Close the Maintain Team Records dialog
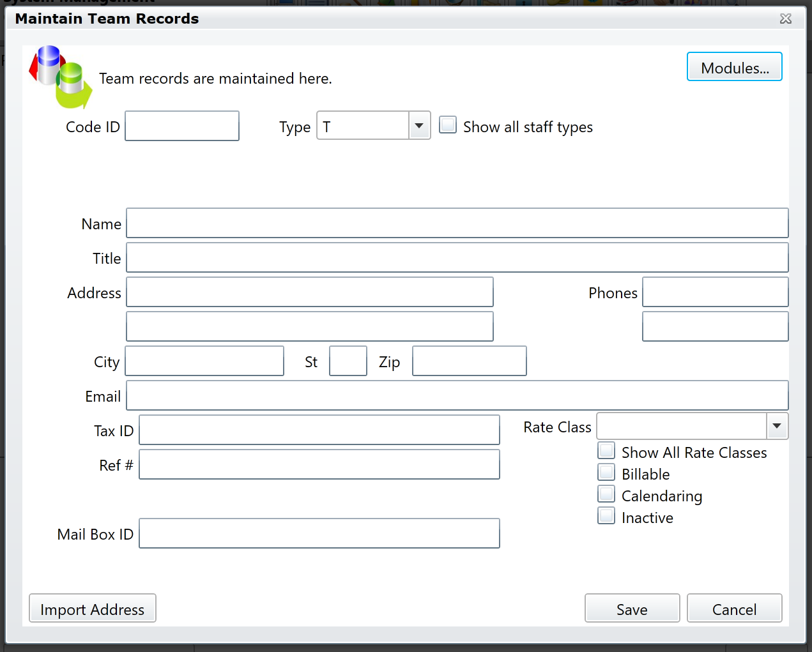 pos(786,19)
